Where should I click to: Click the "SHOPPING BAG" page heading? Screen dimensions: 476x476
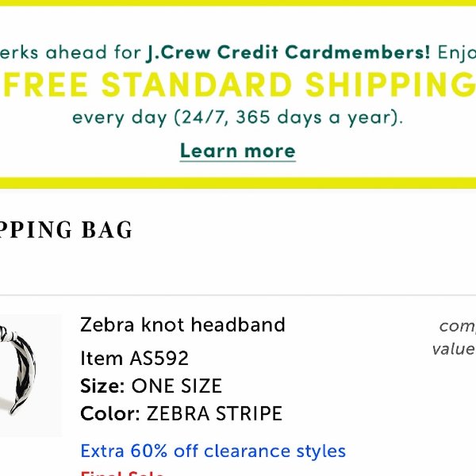point(66,230)
